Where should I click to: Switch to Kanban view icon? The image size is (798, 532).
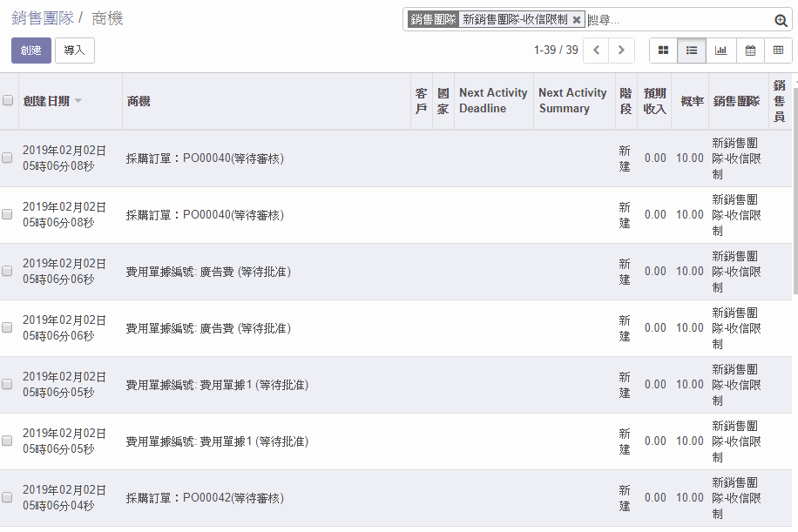pos(663,51)
